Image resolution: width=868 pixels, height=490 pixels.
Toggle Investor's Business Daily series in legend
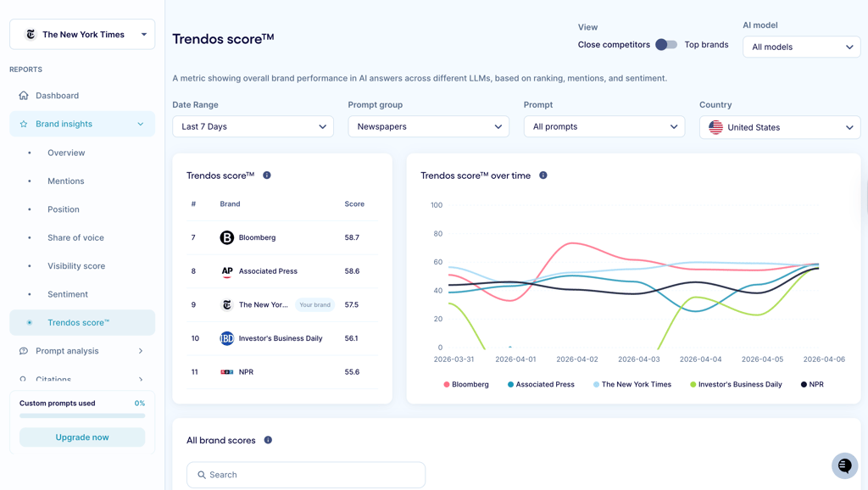tap(736, 384)
